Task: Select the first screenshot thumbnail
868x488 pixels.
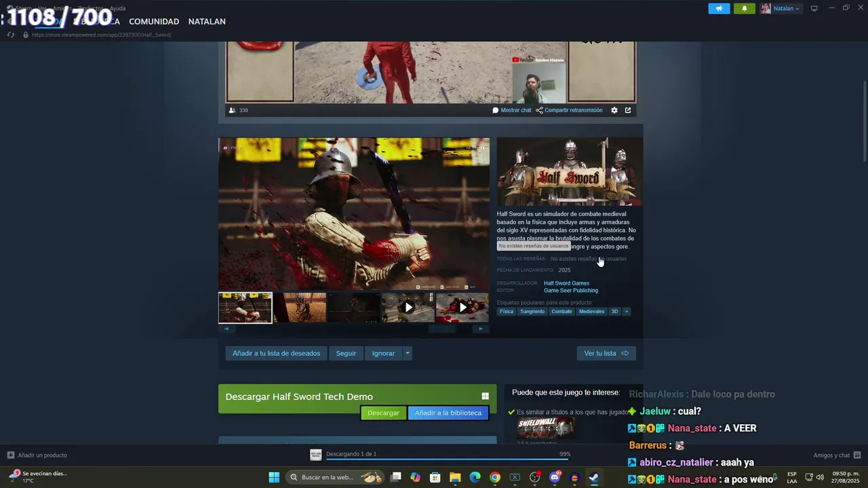Action: (245, 308)
